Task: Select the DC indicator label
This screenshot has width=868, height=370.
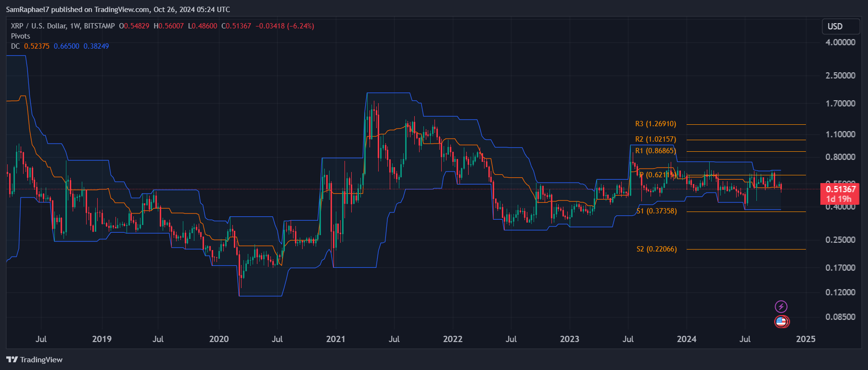Action: pyautogui.click(x=15, y=46)
